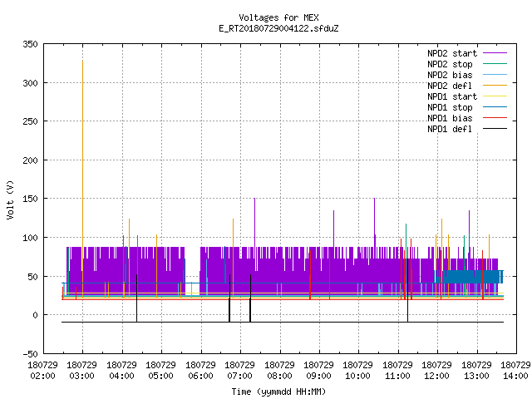Click the y-axis tick value 50
The width and height of the screenshot is (532, 399).
(x=32, y=277)
